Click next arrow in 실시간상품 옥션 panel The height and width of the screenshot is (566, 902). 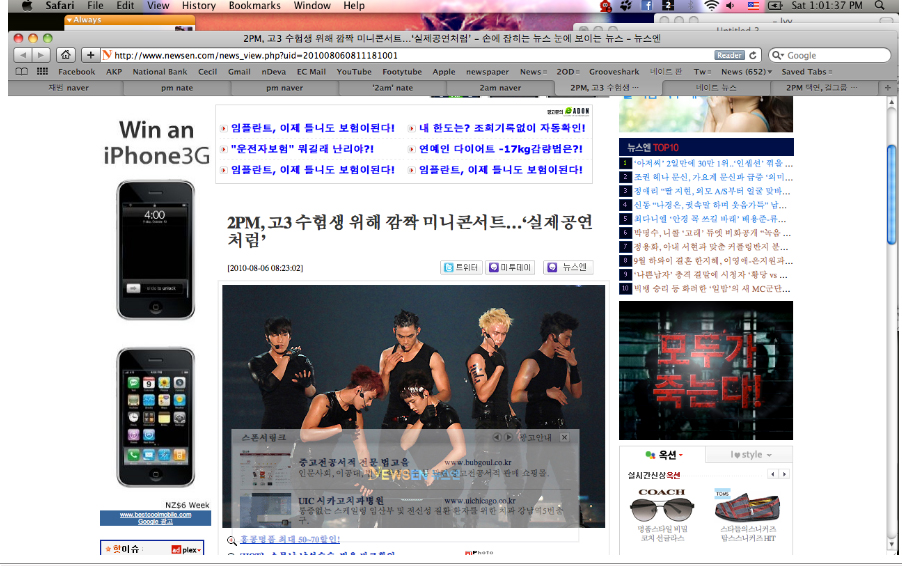pyautogui.click(x=784, y=474)
